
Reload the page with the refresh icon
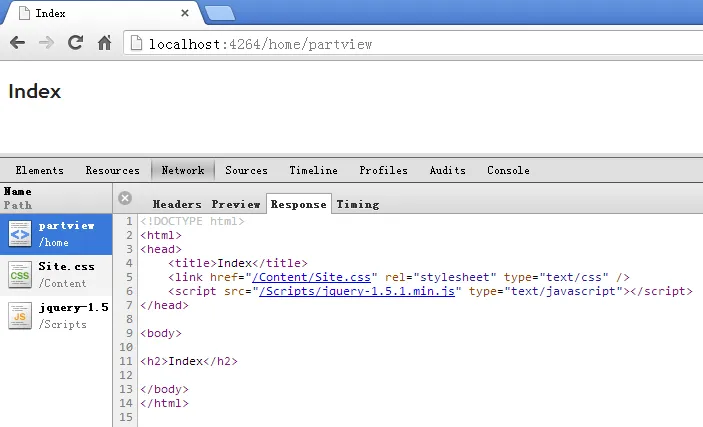[x=75, y=43]
